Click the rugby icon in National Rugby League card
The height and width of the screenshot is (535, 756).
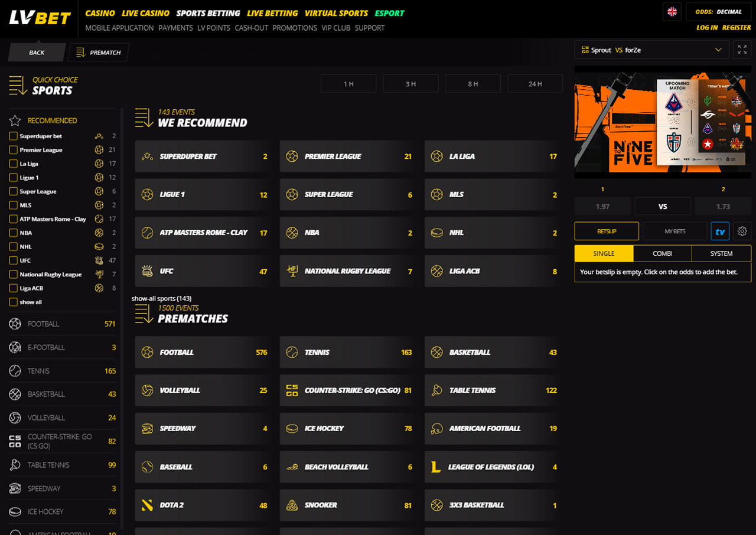click(x=292, y=271)
